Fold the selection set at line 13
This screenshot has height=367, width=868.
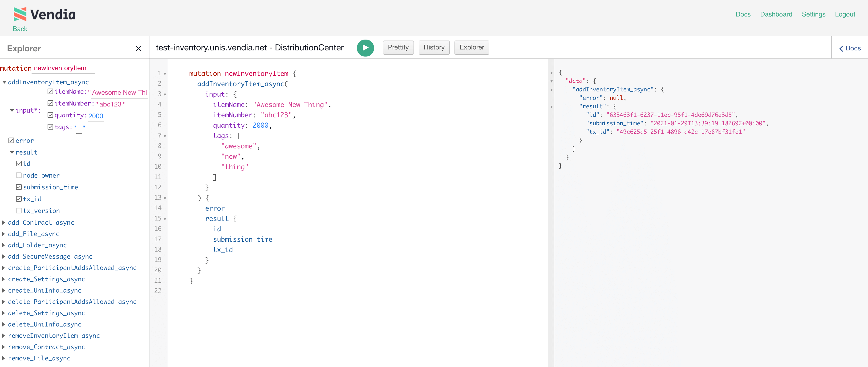(165, 198)
